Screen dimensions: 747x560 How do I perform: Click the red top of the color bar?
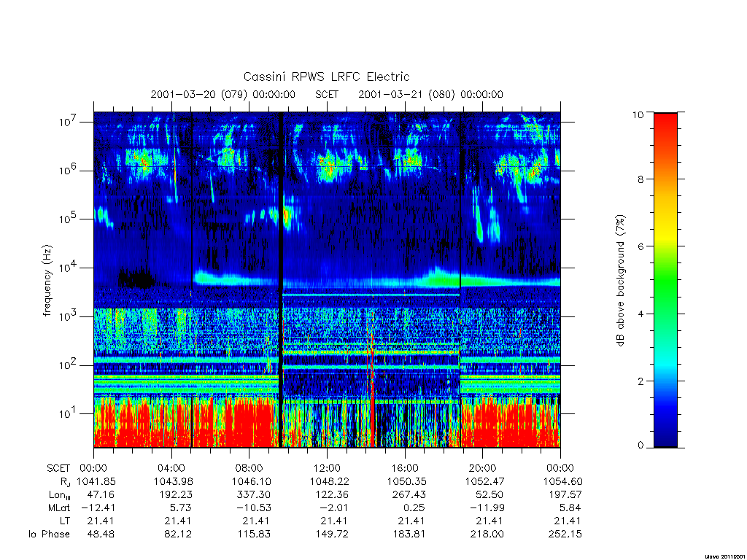coord(665,124)
